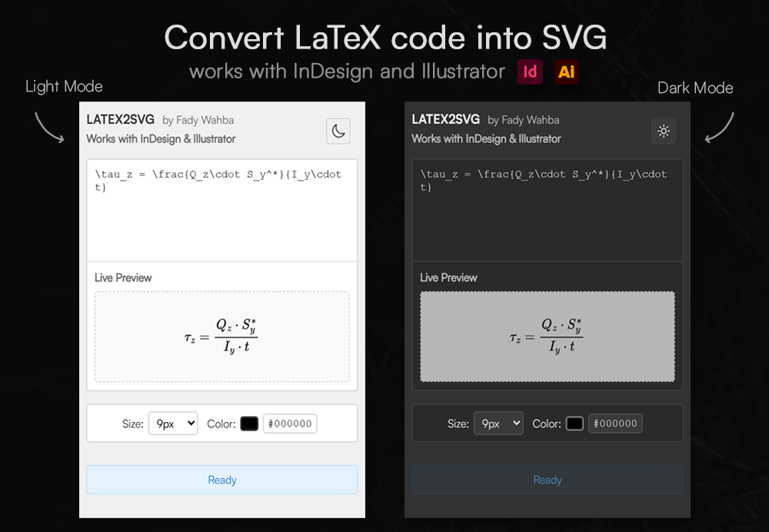Open the Size dropdown in light panel
The width and height of the screenshot is (769, 532).
tap(173, 424)
